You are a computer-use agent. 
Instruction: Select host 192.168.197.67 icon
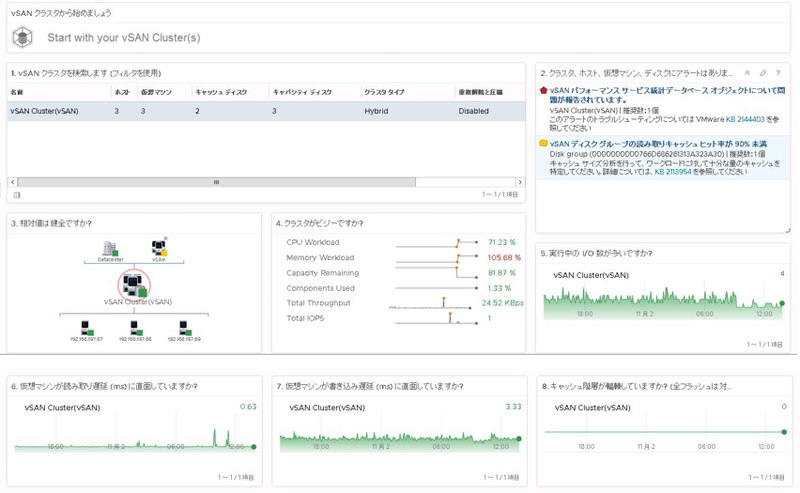[x=86, y=328]
